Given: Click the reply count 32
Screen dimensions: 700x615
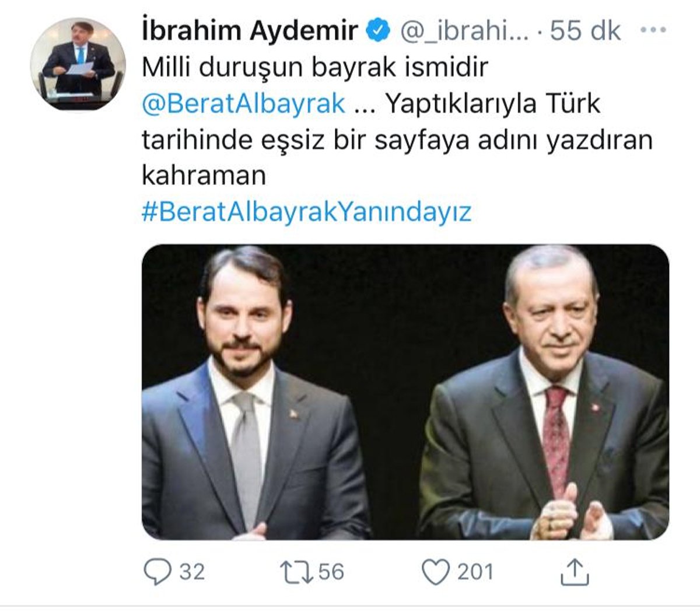Looking at the screenshot, I should [x=192, y=571].
